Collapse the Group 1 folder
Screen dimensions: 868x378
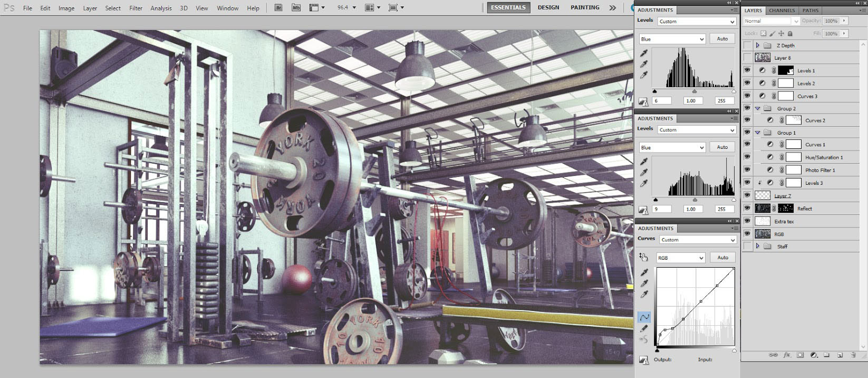coord(758,133)
